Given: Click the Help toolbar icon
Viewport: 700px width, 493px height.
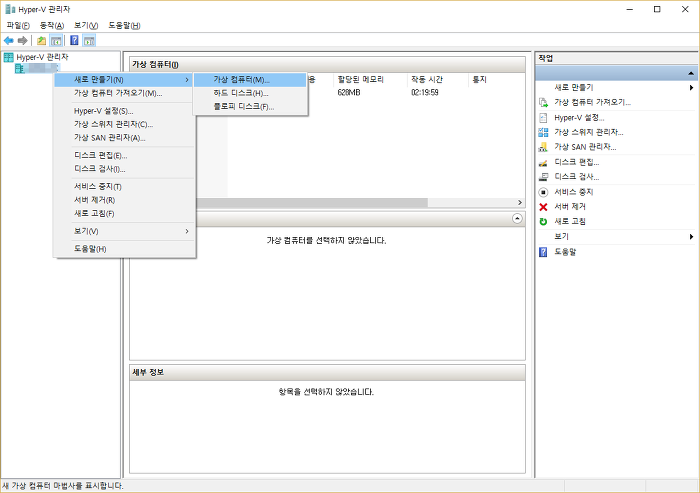Looking at the screenshot, I should [x=74, y=41].
